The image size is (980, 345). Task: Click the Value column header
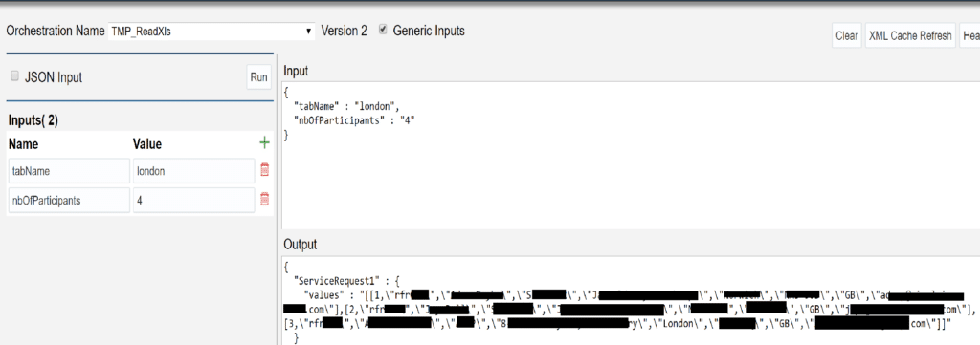147,144
